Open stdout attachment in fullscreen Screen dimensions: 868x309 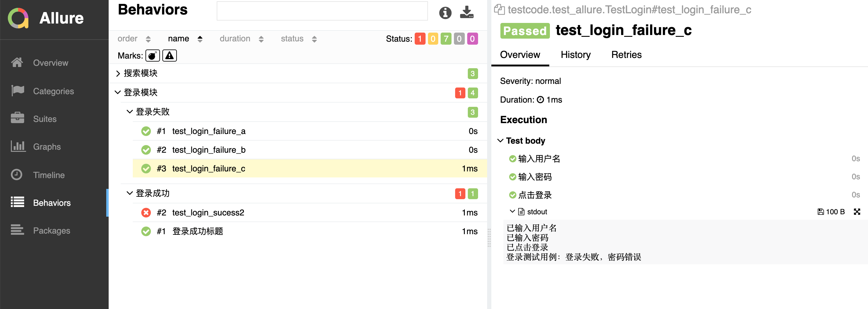point(857,212)
